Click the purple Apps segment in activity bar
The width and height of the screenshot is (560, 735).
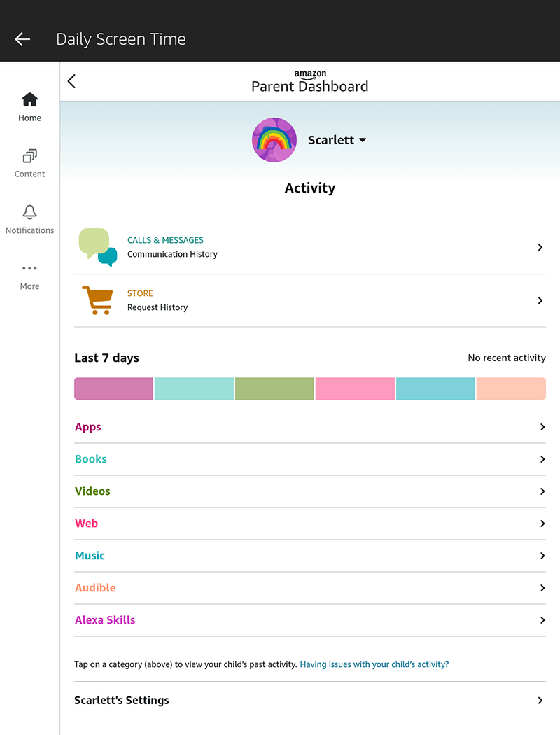click(113, 388)
